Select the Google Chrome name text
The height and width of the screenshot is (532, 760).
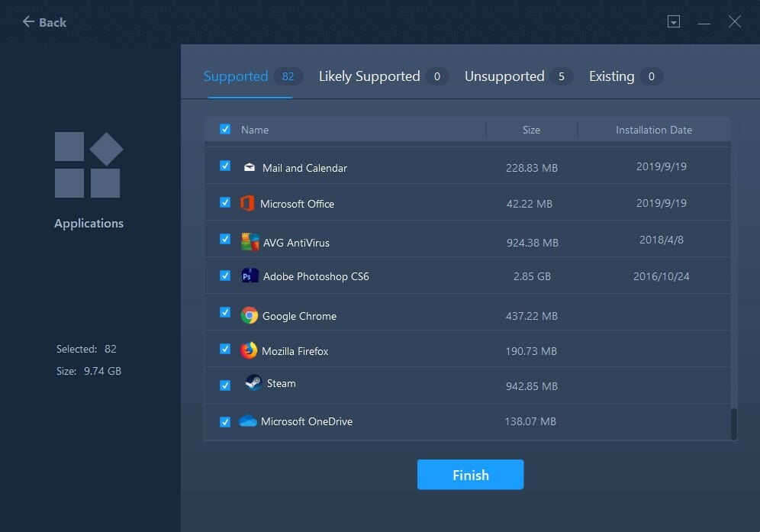[299, 316]
